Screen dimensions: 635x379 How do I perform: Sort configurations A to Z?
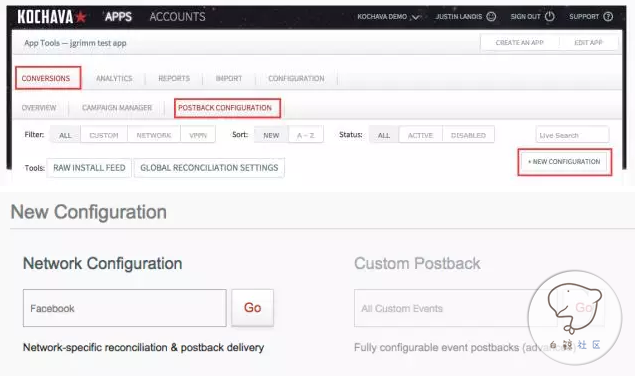306,135
